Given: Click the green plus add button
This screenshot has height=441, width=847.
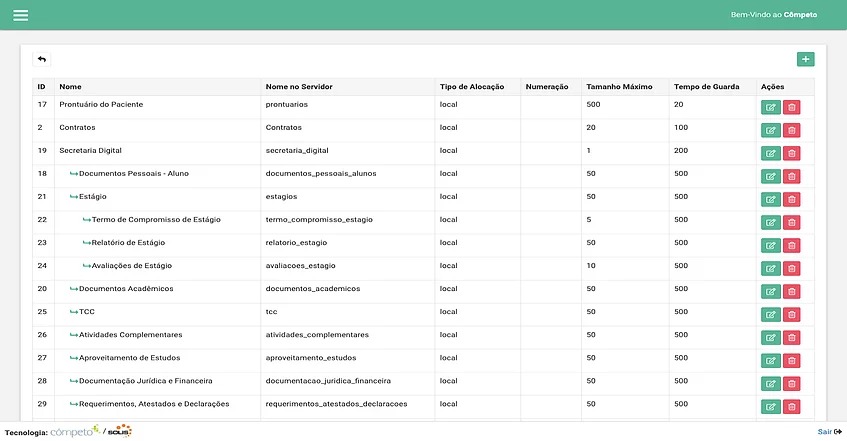Looking at the screenshot, I should (x=805, y=60).
